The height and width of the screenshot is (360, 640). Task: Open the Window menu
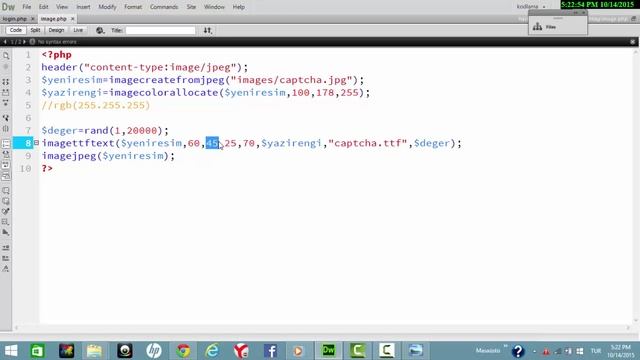coord(214,7)
